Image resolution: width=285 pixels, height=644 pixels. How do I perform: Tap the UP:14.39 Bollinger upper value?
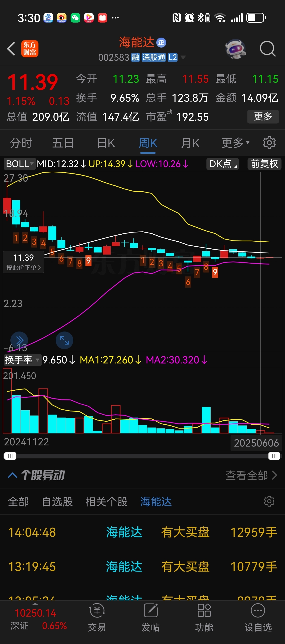110,164
